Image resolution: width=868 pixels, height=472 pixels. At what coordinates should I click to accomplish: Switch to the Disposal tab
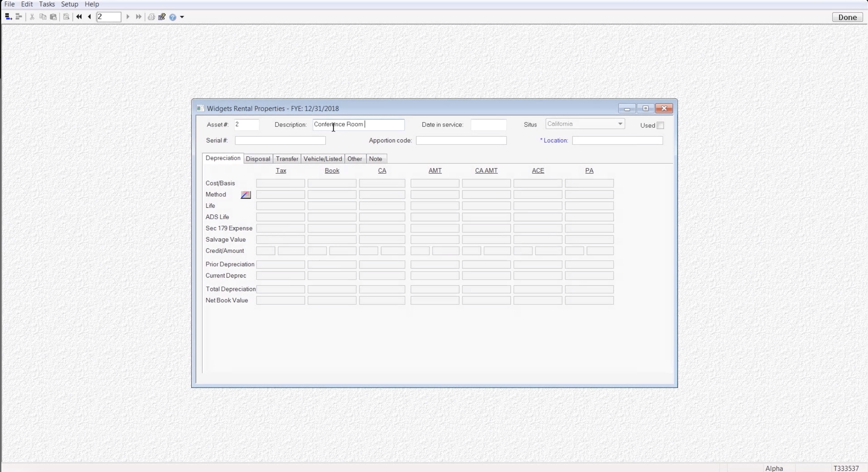pyautogui.click(x=258, y=159)
